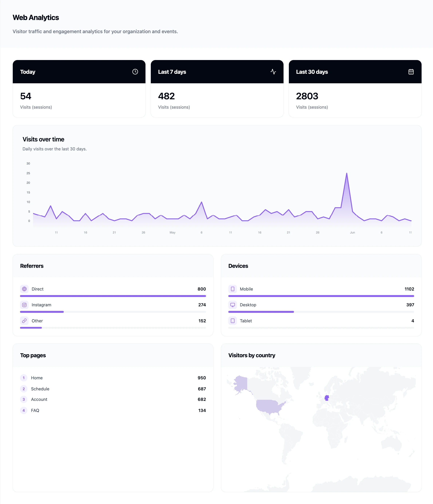Open the Account page row
This screenshot has width=433, height=504.
pos(113,399)
